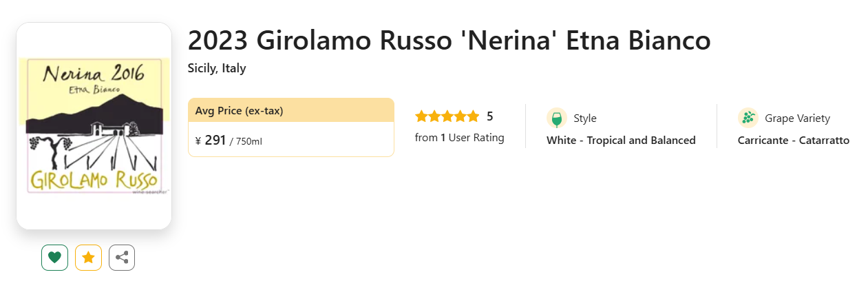868x290 pixels.
Task: Click the fifth rating star
Action: [473, 116]
